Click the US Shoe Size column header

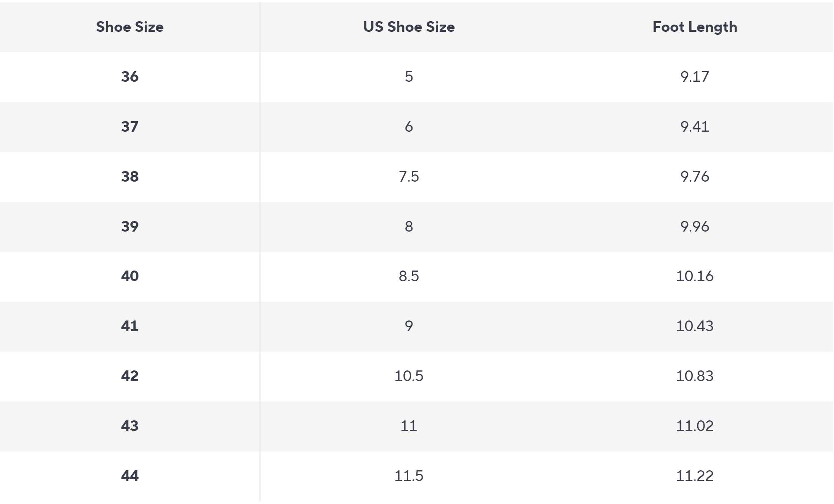coord(409,27)
